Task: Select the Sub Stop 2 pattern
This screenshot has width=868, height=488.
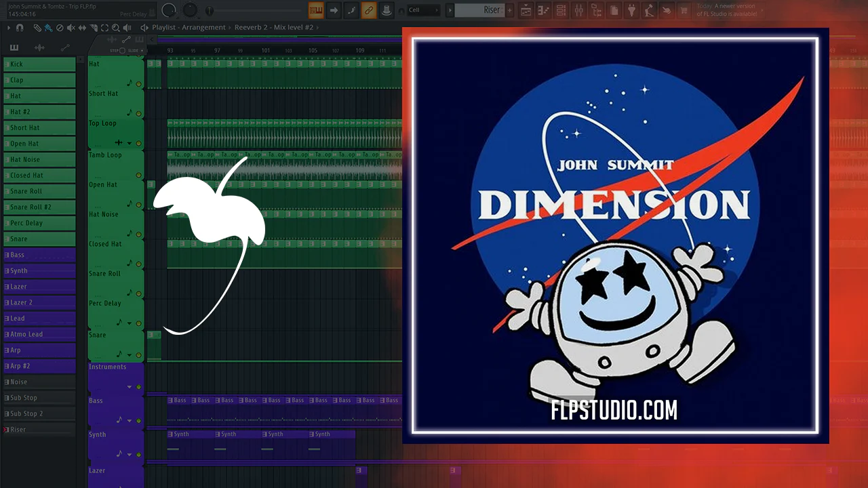Action: pos(39,413)
